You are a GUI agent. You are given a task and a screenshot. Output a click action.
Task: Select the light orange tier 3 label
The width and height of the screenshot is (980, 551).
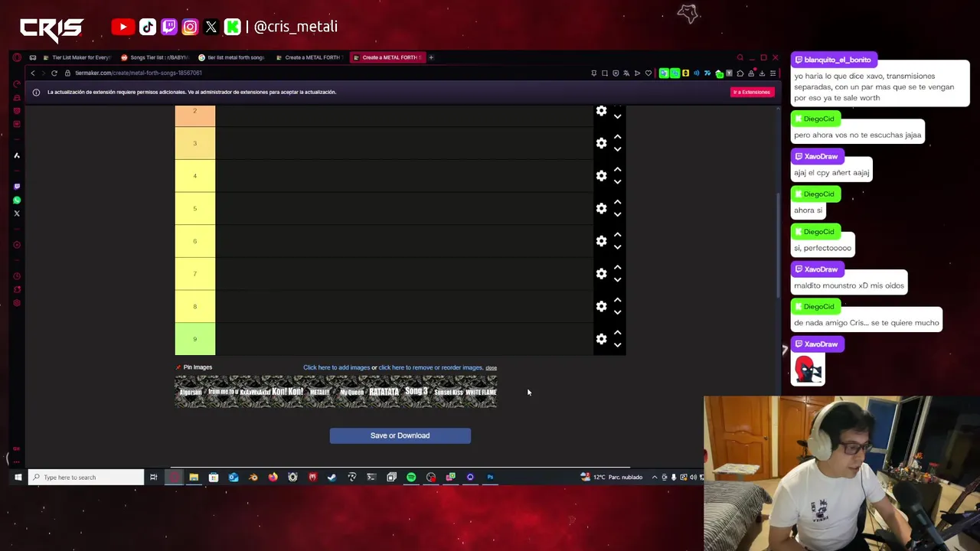(195, 143)
